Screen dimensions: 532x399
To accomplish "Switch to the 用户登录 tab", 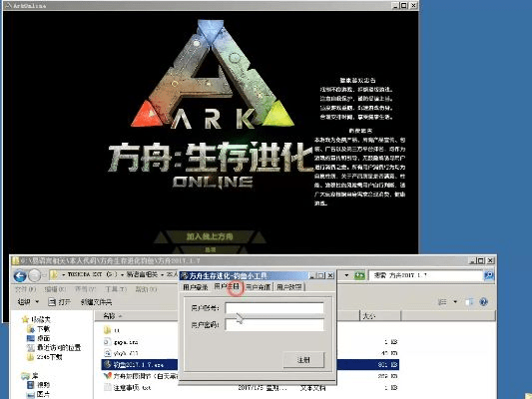I will point(195,287).
